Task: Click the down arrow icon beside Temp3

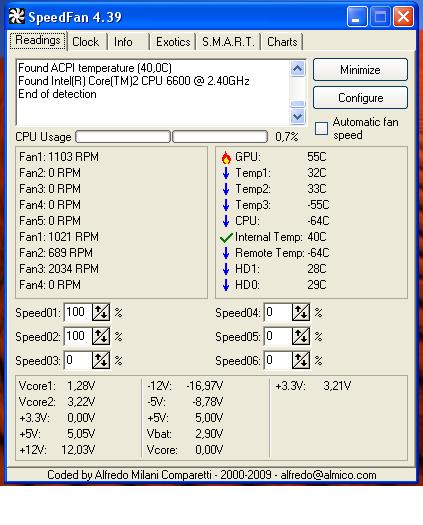Action: point(226,205)
